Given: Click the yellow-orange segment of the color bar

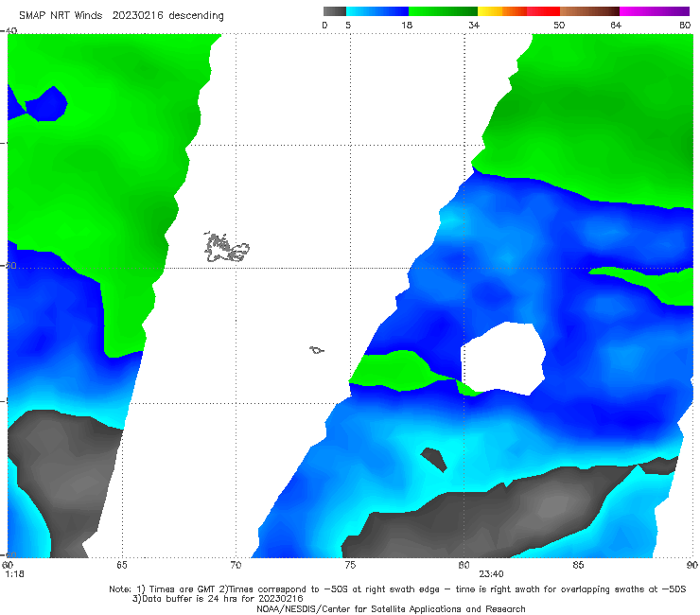Looking at the screenshot, I should point(501,11).
